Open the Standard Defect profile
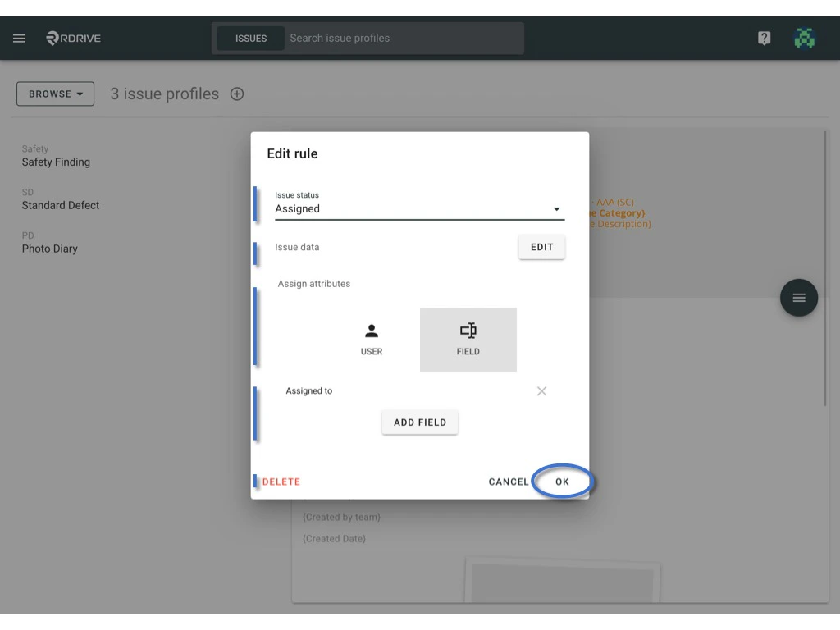The width and height of the screenshot is (840, 630). pyautogui.click(x=61, y=205)
